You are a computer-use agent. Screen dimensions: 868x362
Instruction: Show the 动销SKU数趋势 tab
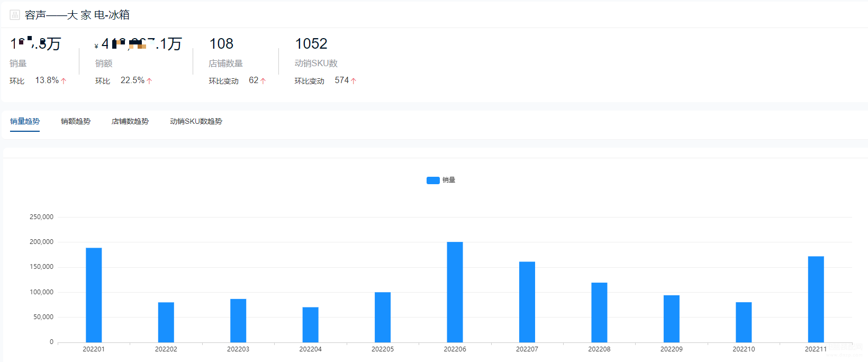(x=196, y=121)
